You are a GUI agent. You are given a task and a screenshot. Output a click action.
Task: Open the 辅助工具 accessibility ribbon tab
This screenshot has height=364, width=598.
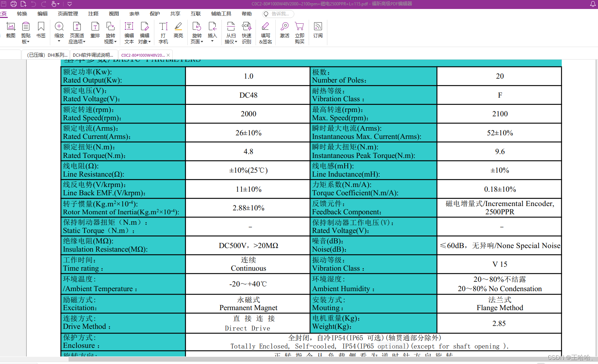pos(221,14)
